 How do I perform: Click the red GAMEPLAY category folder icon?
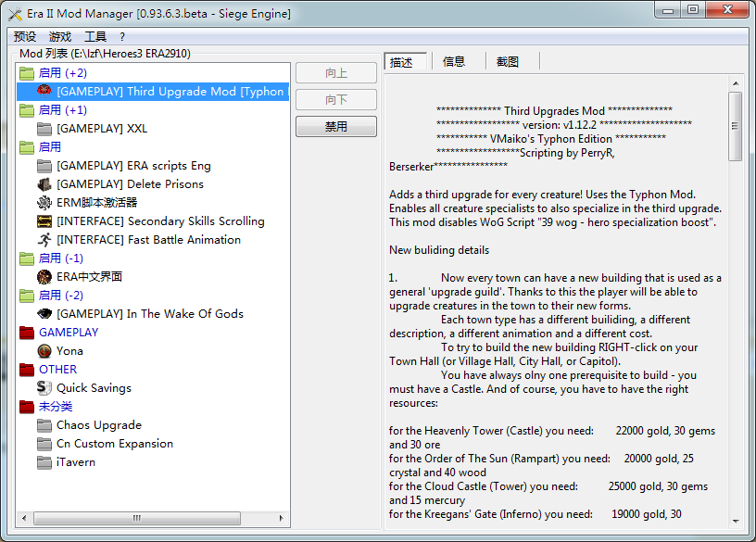[x=27, y=333]
